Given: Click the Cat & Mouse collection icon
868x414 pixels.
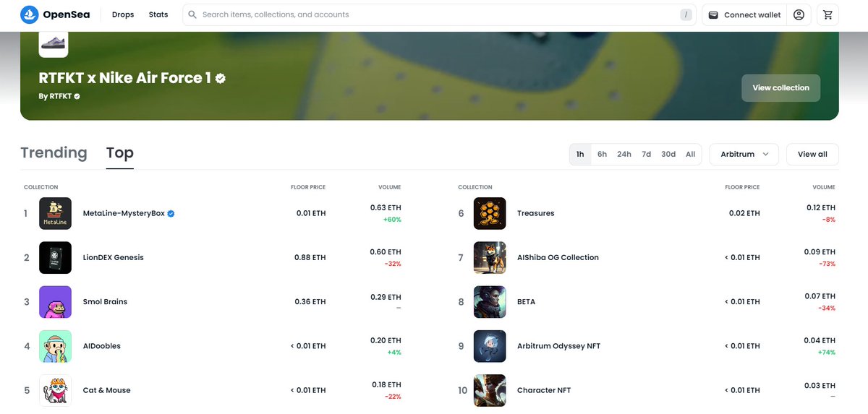Looking at the screenshot, I should click(x=55, y=390).
